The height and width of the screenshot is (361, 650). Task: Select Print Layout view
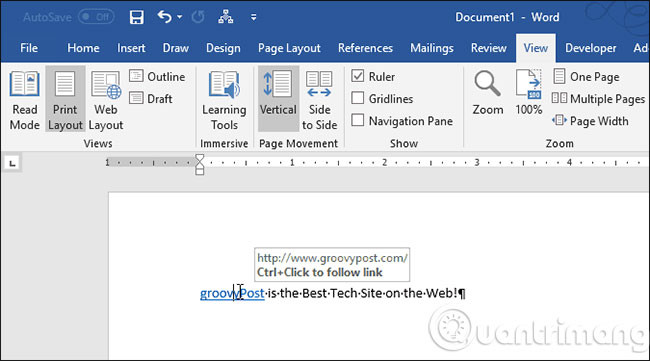click(65, 100)
